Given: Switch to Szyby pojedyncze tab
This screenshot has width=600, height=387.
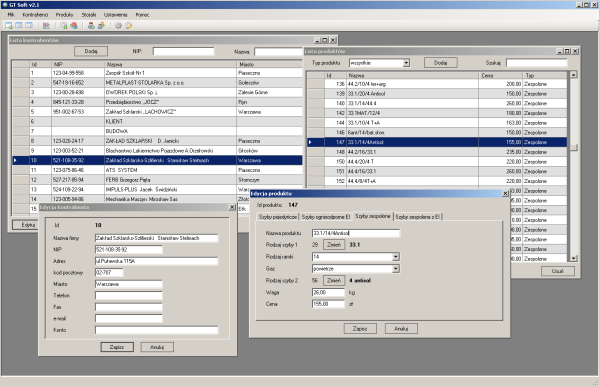Looking at the screenshot, I should coord(278,217).
